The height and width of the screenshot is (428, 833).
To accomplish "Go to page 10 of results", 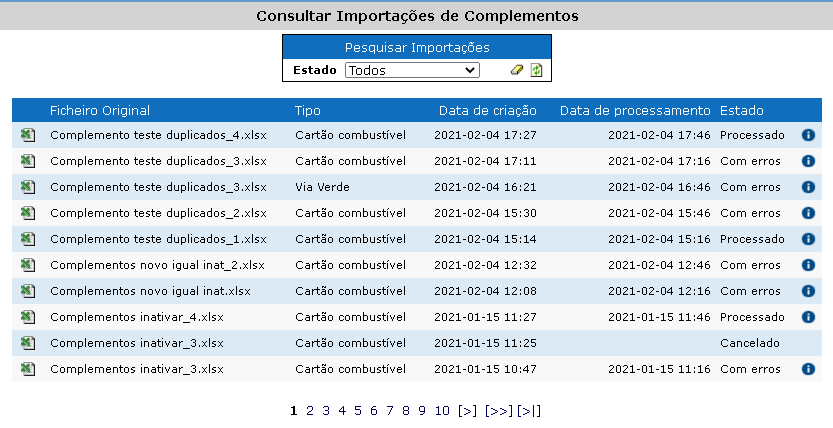I will [x=442, y=410].
